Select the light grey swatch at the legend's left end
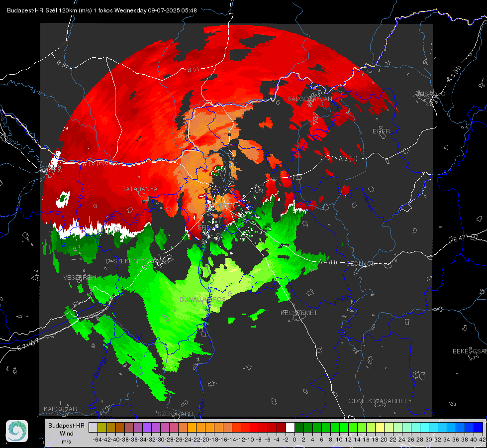The height and width of the screenshot is (448, 487). click(x=93, y=427)
